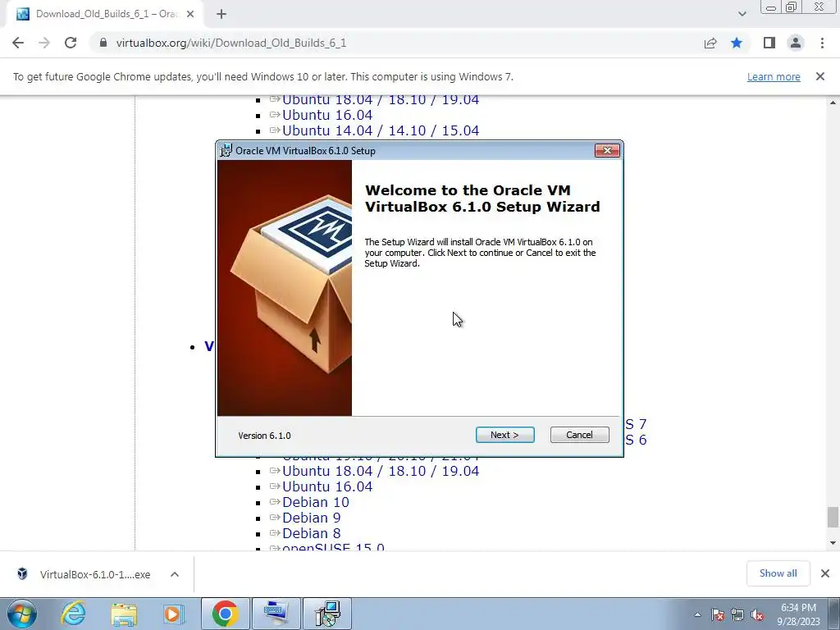Show hidden tray icons arrow
840x630 pixels.
pos(697,615)
